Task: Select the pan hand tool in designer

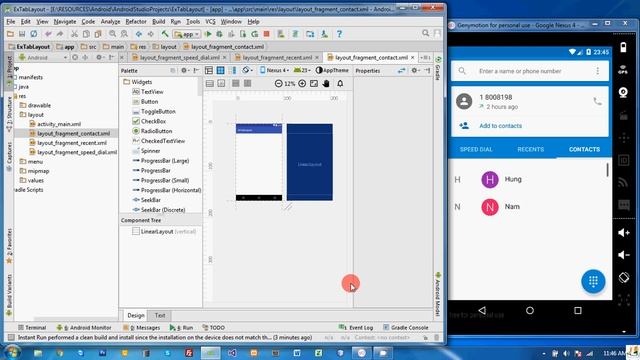Action: [326, 83]
